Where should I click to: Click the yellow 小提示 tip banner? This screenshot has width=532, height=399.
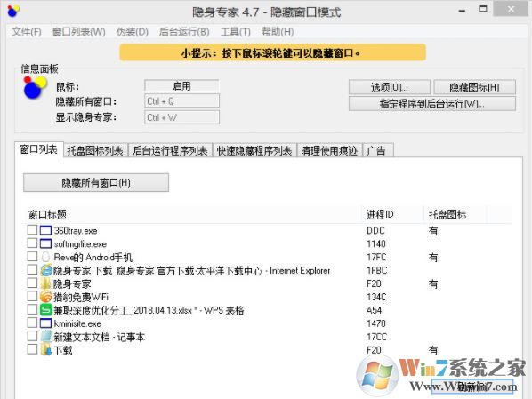coord(272,53)
